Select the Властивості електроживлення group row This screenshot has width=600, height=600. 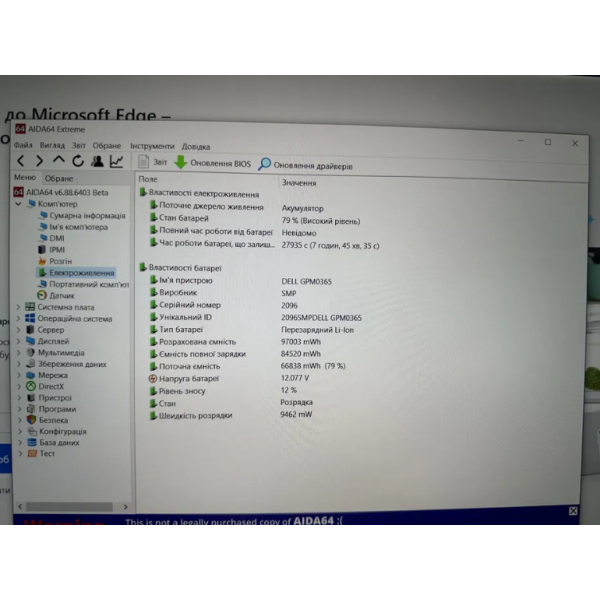[x=199, y=194]
